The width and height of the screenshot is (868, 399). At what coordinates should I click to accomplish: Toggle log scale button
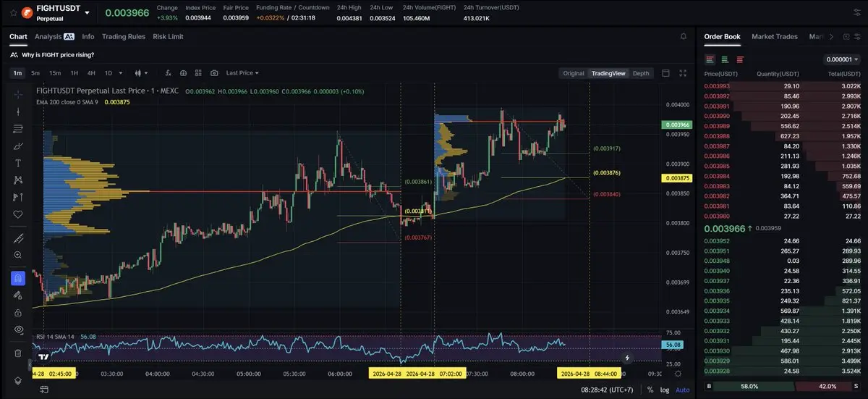(665, 390)
